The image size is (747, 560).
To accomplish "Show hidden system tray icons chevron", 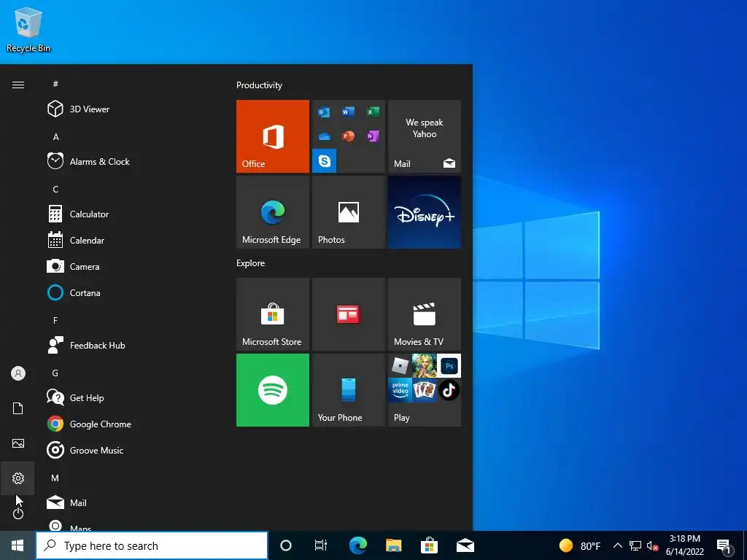I will click(617, 545).
